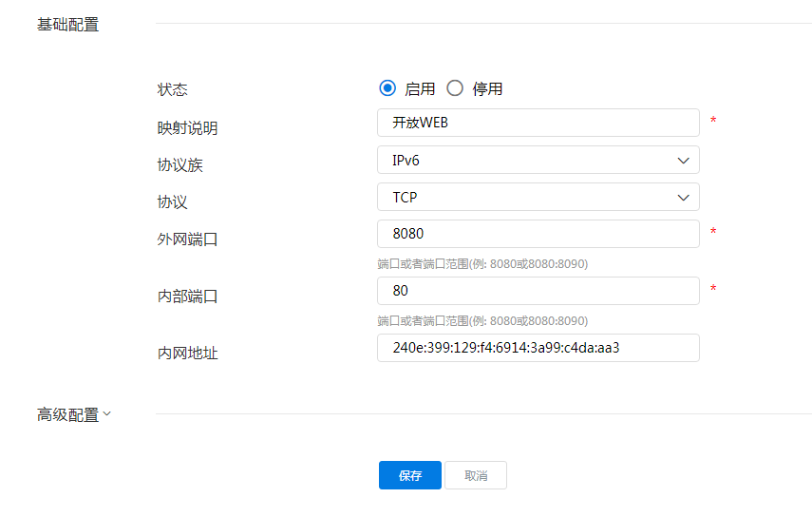This screenshot has width=812, height=517.
Task: Click the red asterisk beside 映射说明 field
Action: (x=713, y=122)
